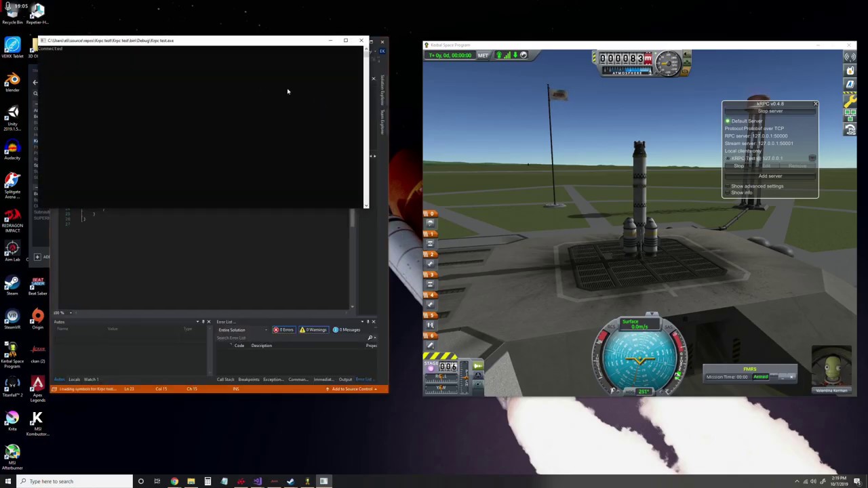Open the Immediate window tab
The height and width of the screenshot is (488, 868).
click(323, 380)
